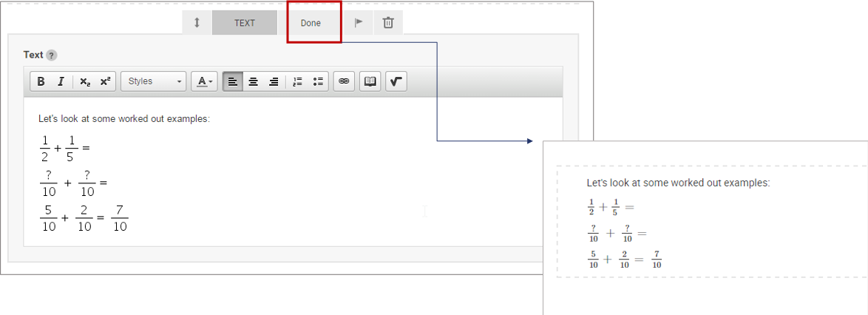Viewport: 868px width, 315px height.
Task: Click the flag icon
Action: point(359,23)
